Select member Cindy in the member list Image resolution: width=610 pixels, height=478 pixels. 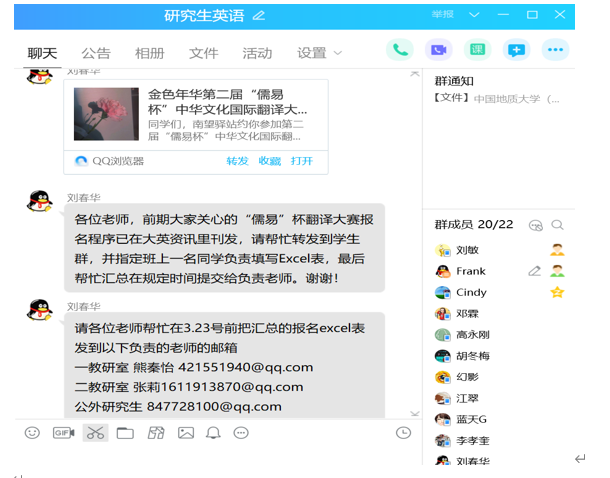(471, 293)
